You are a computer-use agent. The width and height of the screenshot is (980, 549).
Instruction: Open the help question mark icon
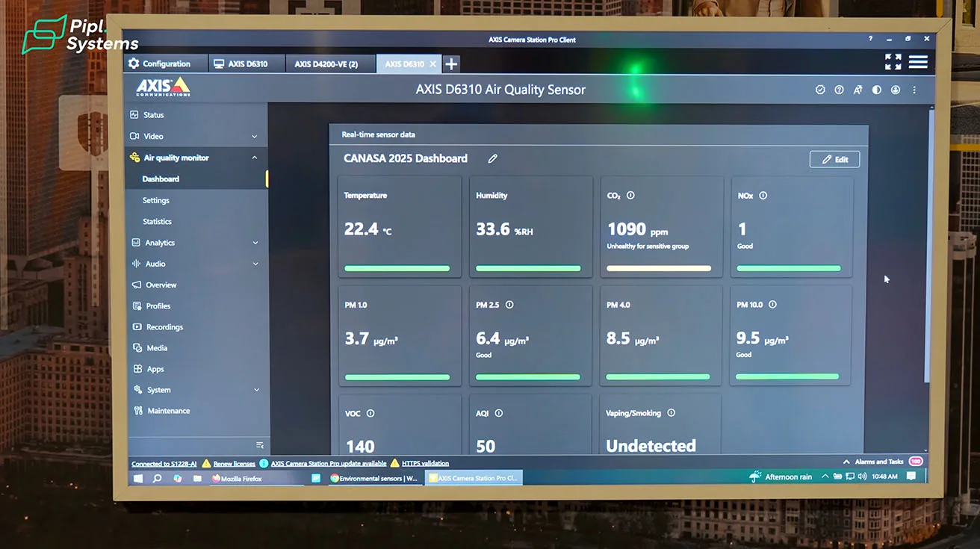pos(839,90)
